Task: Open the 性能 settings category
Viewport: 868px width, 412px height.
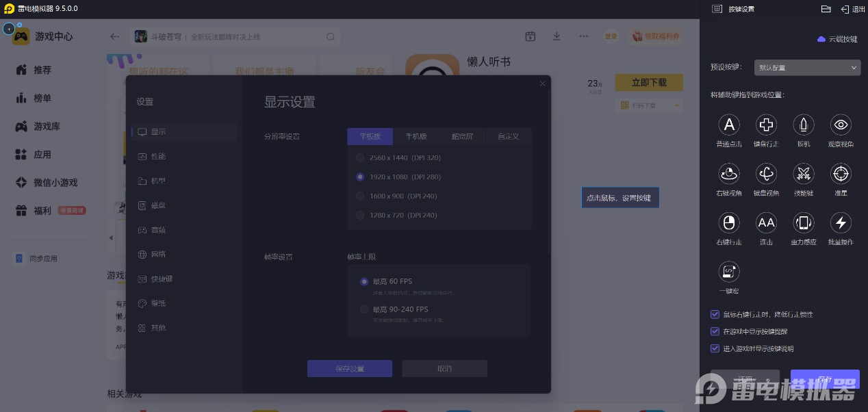Action: coord(184,157)
